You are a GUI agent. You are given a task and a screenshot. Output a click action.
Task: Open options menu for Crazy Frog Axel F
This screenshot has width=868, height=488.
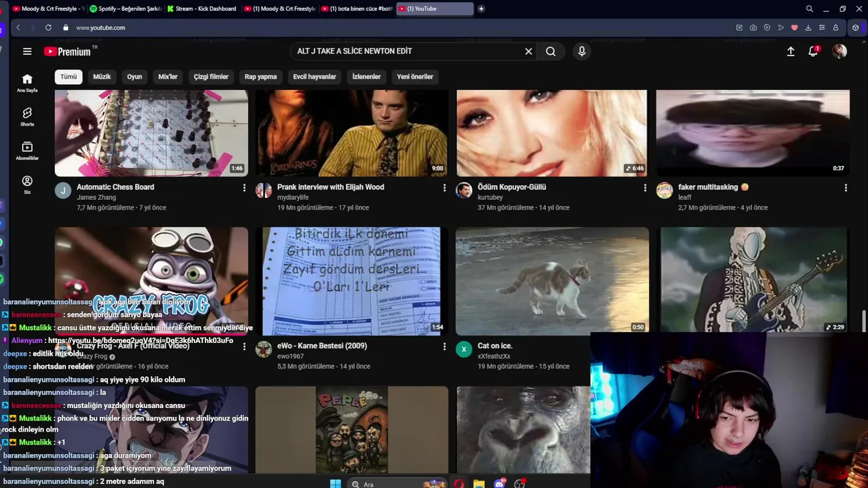point(244,346)
